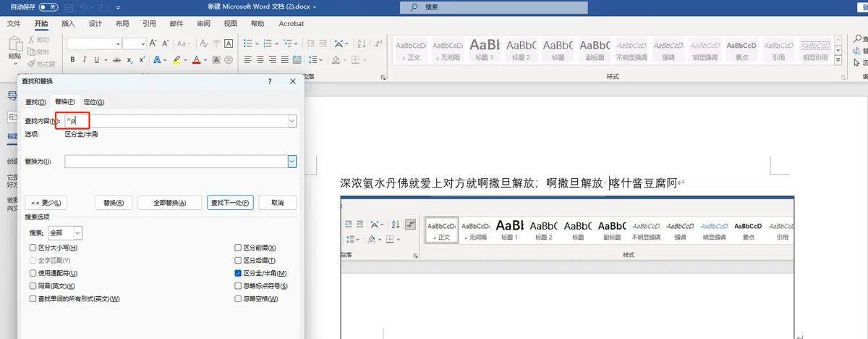Viewport: 868px width, 339px height.
Task: Check the 同音(英文) checkbox
Action: coord(33,285)
